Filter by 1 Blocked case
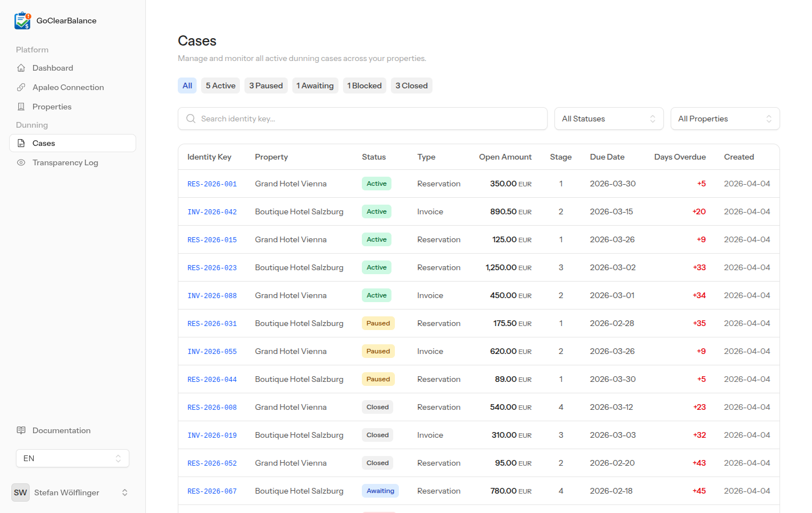Image resolution: width=812 pixels, height=513 pixels. pyautogui.click(x=365, y=85)
